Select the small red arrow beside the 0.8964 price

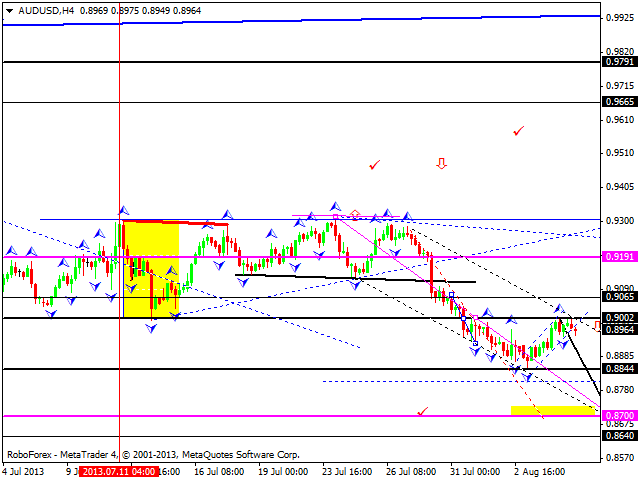point(597,326)
